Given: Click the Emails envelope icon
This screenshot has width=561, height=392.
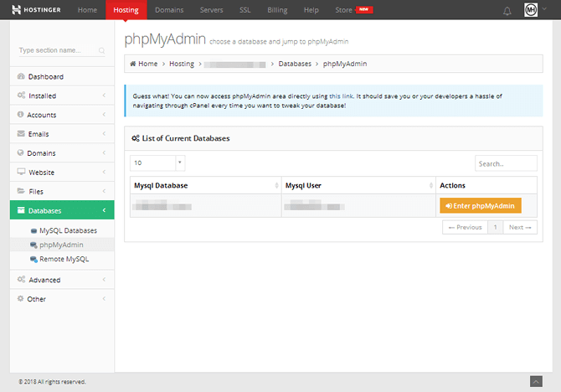Looking at the screenshot, I should tap(21, 133).
